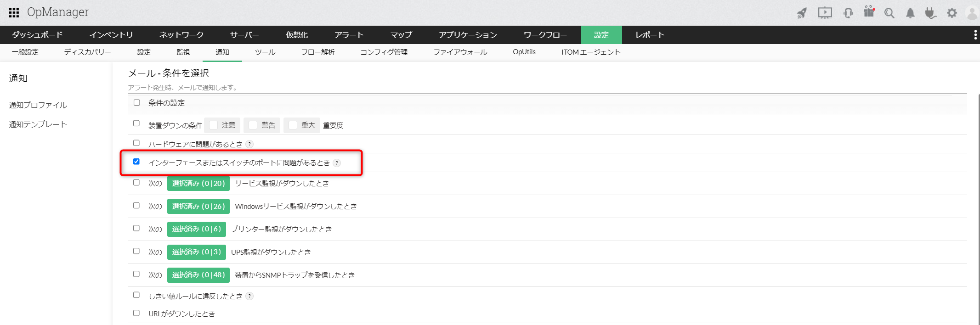Open the 選択済み (0|26) Windows service selector
Viewport: 980px width, 325px height.
[x=198, y=206]
